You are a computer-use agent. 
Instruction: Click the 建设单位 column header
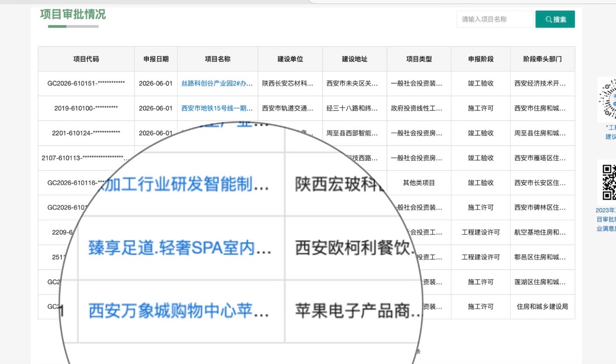pos(290,59)
